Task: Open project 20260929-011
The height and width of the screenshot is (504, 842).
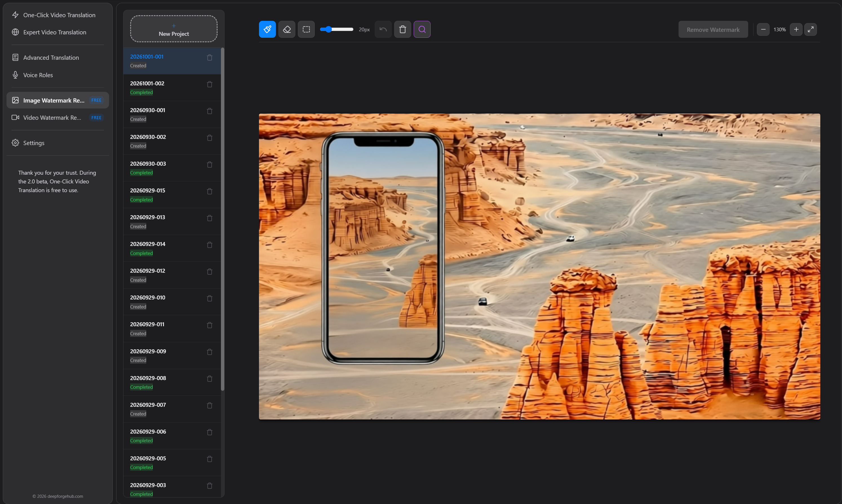Action: click(172, 329)
